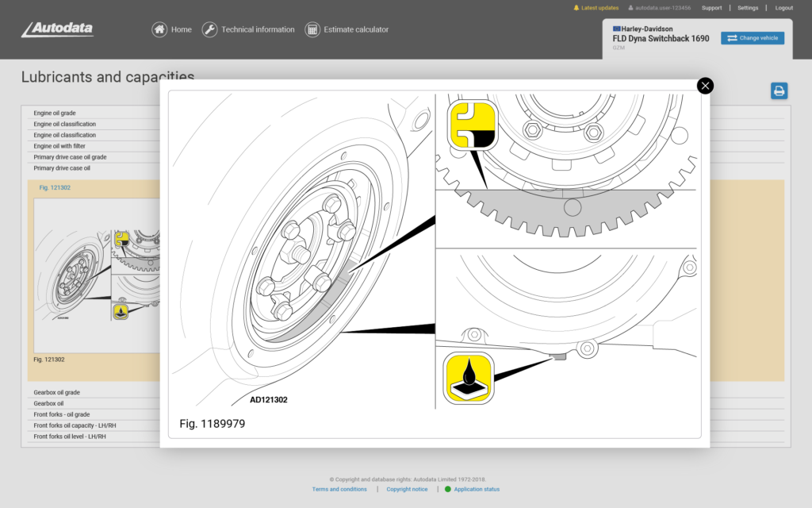The image size is (812, 508).
Task: Click the Logout link
Action: (x=783, y=8)
